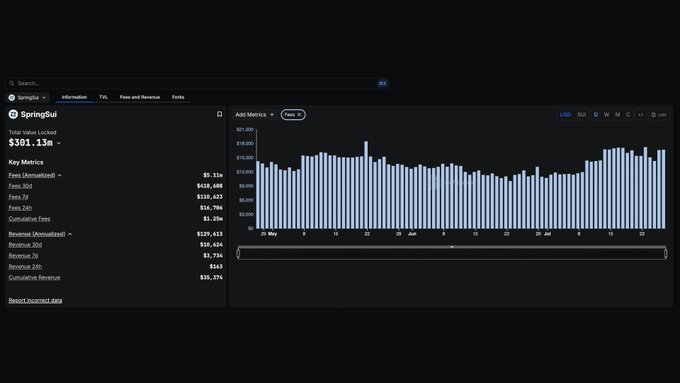Switch chart denomination to USD
Image resolution: width=680 pixels, height=383 pixels.
tap(565, 115)
